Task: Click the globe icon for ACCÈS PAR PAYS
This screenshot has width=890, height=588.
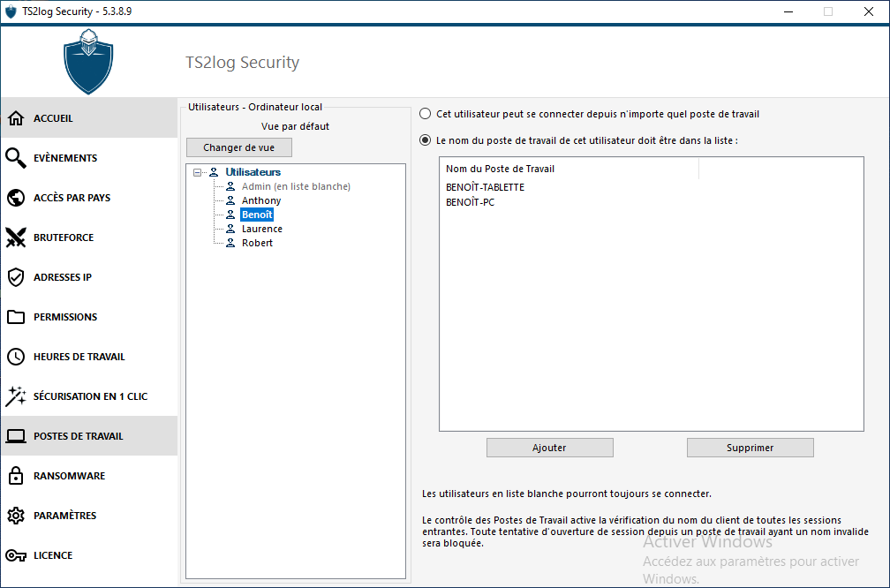Action: point(16,198)
